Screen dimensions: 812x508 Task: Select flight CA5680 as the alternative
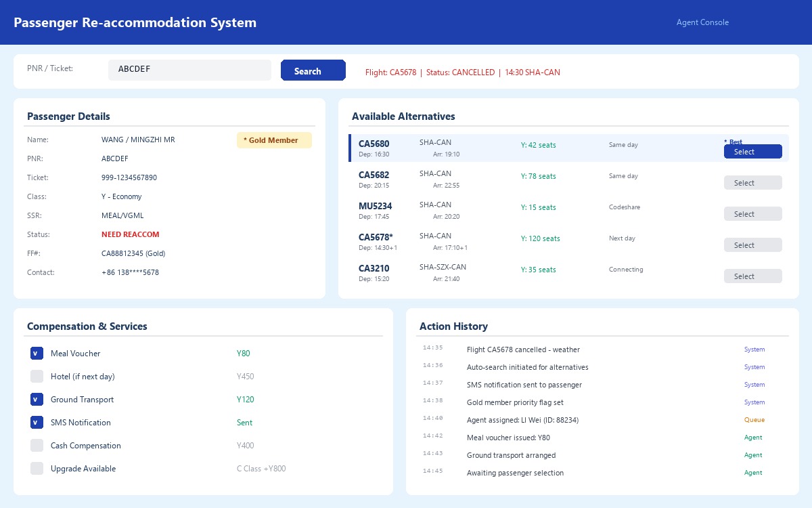pos(752,152)
